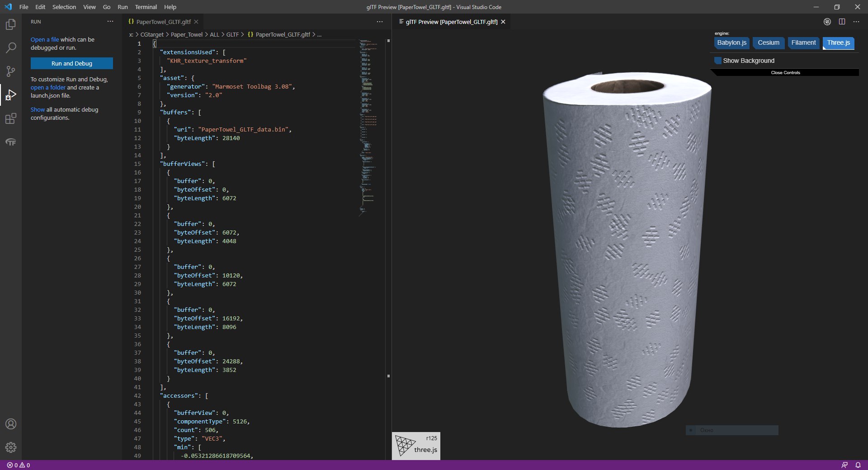This screenshot has width=868, height=470.
Task: Enable the Show Background checkbox
Action: [x=717, y=61]
